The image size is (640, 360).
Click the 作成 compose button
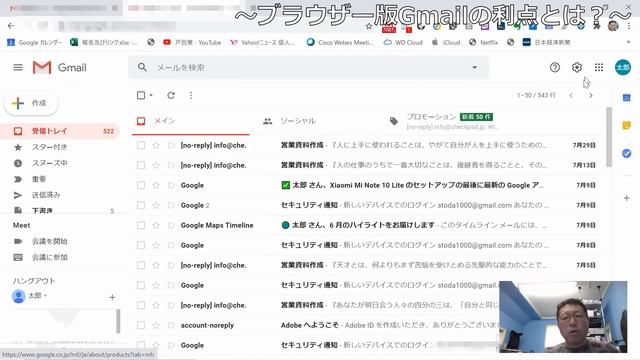coord(31,103)
